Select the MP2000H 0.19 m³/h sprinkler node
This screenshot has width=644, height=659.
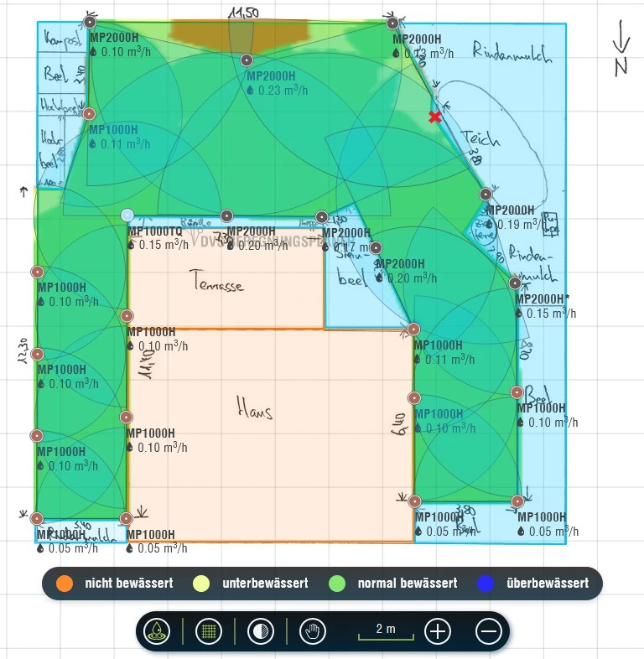coord(486,195)
